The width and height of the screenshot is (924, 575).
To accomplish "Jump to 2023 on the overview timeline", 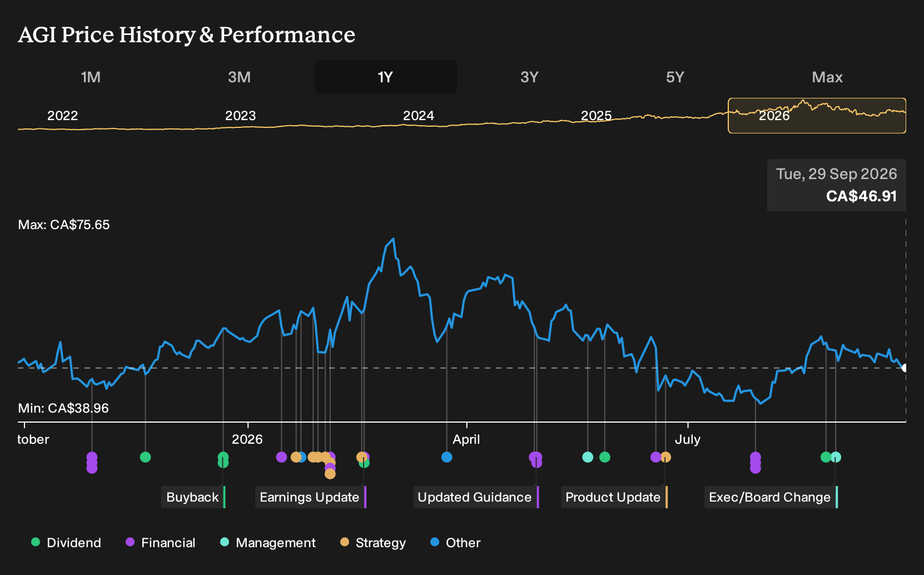I will 240,116.
